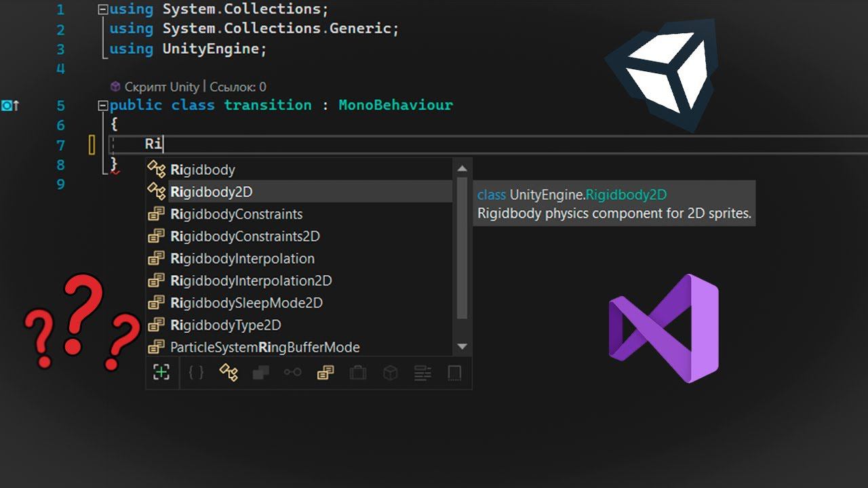Click 'UnityEngine.Rigidbody2D' in the tooltip
The width and height of the screenshot is (868, 488).
pos(588,195)
